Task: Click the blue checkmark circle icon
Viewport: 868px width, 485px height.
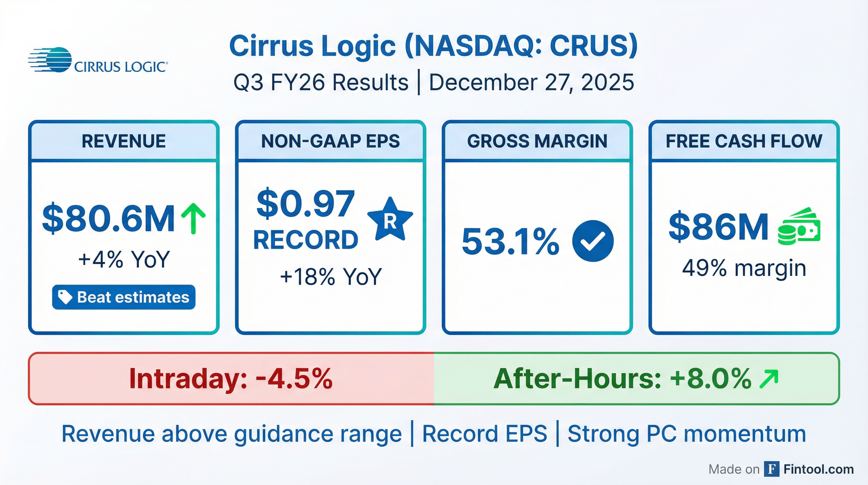Action: point(593,241)
